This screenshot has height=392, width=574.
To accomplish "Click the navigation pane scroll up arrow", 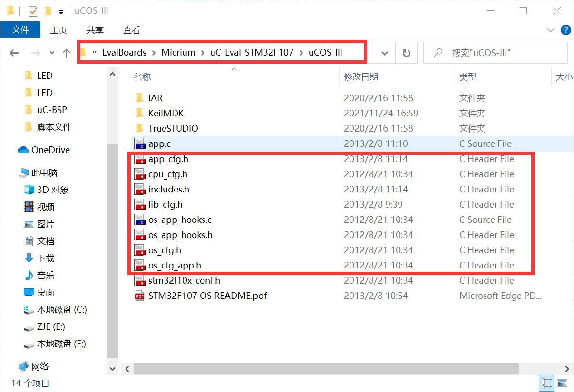I will pos(112,74).
